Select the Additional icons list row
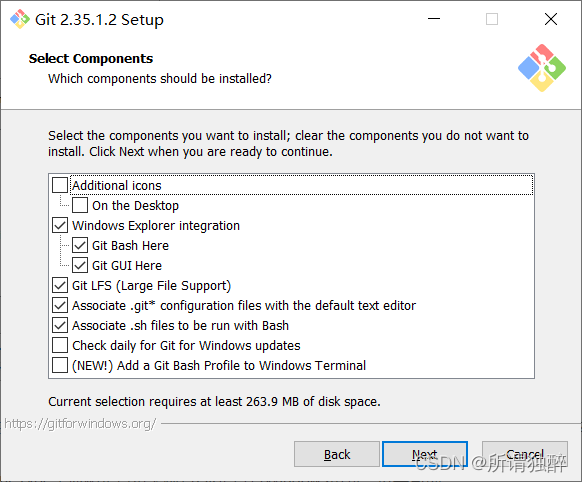This screenshot has height=482, width=582. [x=302, y=185]
